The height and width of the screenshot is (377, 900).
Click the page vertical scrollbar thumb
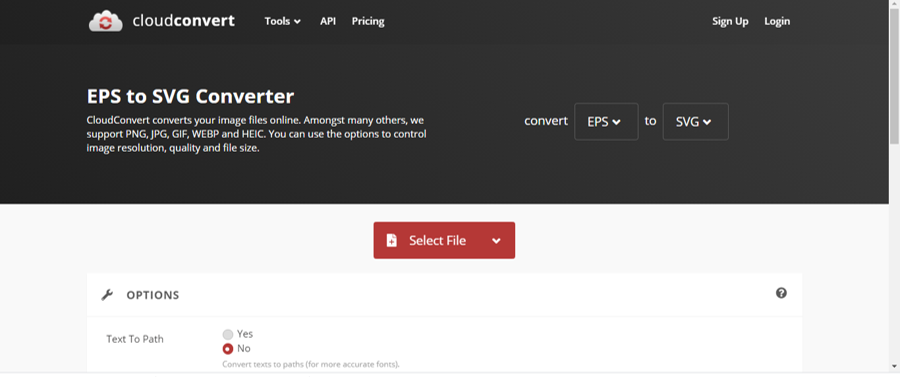pyautogui.click(x=894, y=76)
